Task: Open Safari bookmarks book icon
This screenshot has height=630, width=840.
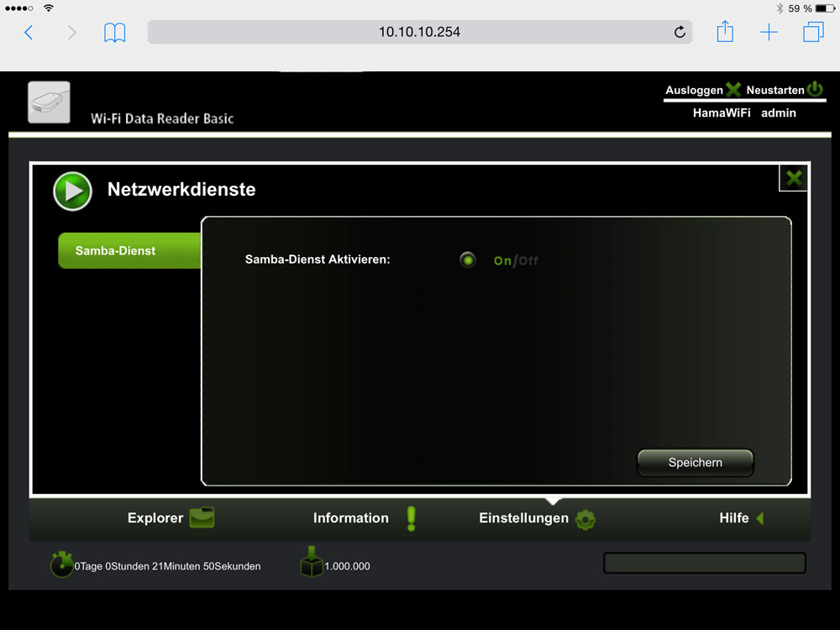Action: point(114,32)
